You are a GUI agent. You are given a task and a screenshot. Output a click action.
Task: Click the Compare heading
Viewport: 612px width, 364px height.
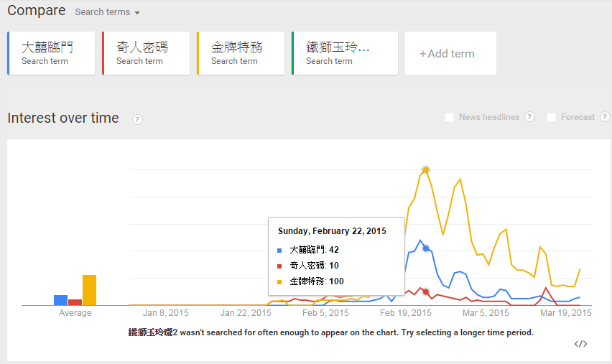pyautogui.click(x=37, y=11)
